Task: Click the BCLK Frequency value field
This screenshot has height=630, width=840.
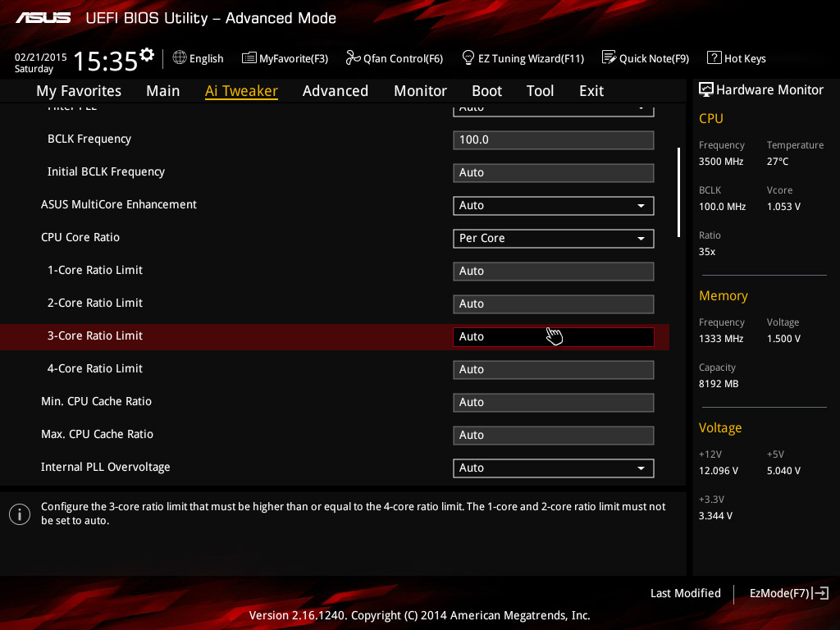Action: pyautogui.click(x=554, y=140)
